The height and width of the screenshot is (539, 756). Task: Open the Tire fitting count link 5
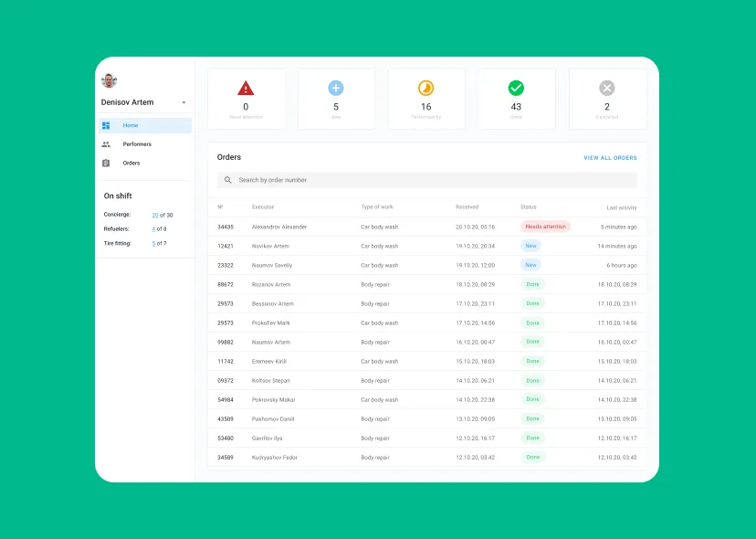153,244
